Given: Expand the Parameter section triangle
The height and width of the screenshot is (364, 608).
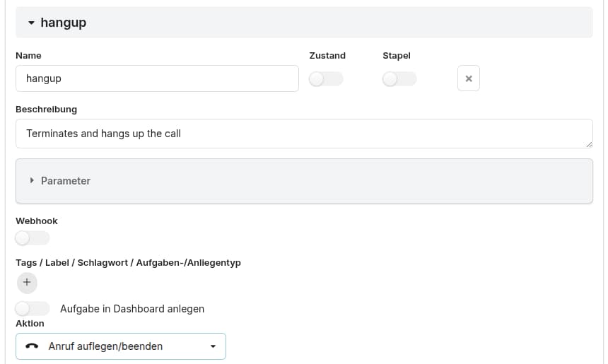Looking at the screenshot, I should pos(32,181).
